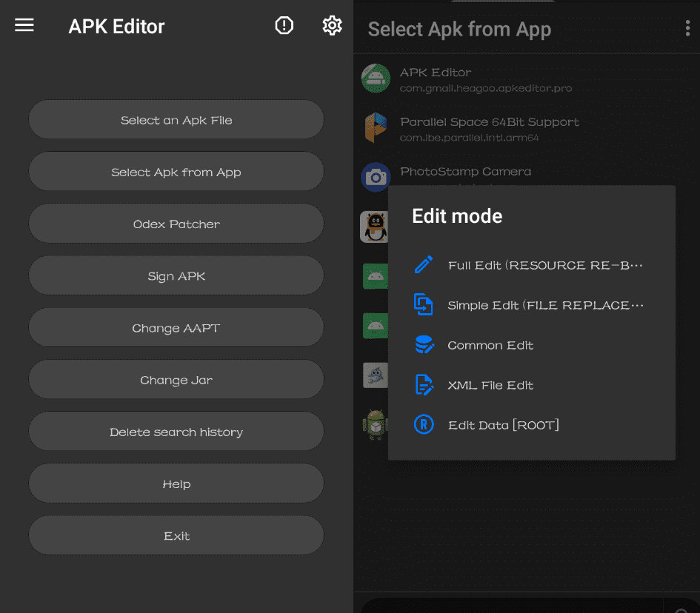Click the file replace icon for Simple Edit
The image size is (700, 613).
click(x=423, y=304)
